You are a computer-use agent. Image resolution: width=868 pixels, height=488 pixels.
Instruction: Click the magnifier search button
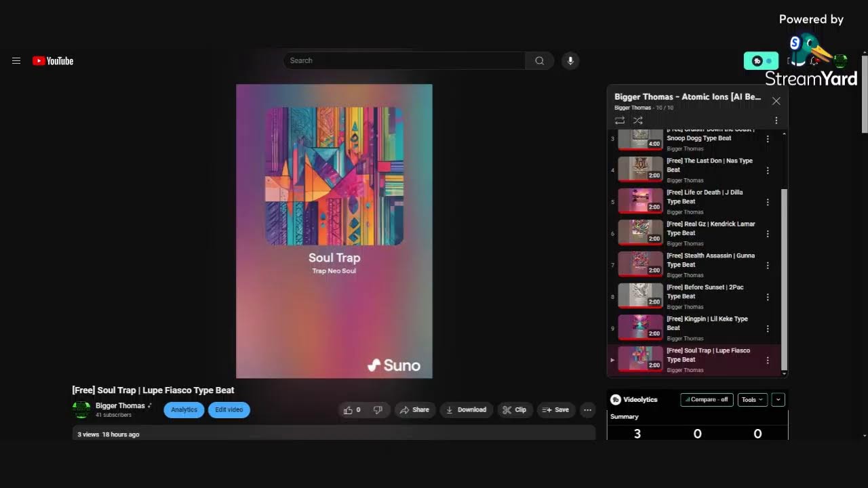point(539,60)
